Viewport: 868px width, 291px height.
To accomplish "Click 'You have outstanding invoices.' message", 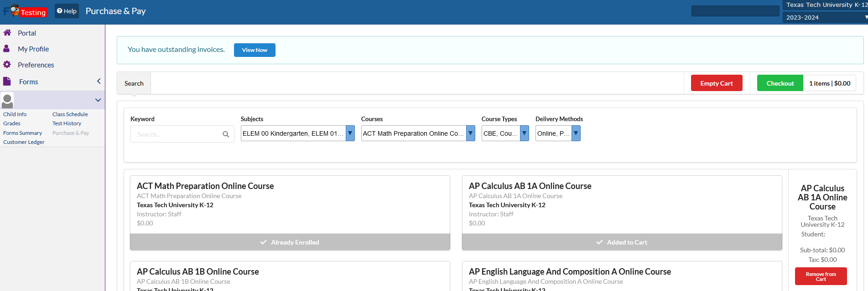I will 176,49.
